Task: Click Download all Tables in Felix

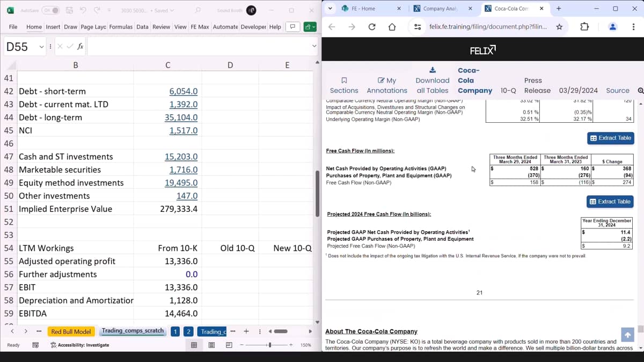Action: pos(433,81)
